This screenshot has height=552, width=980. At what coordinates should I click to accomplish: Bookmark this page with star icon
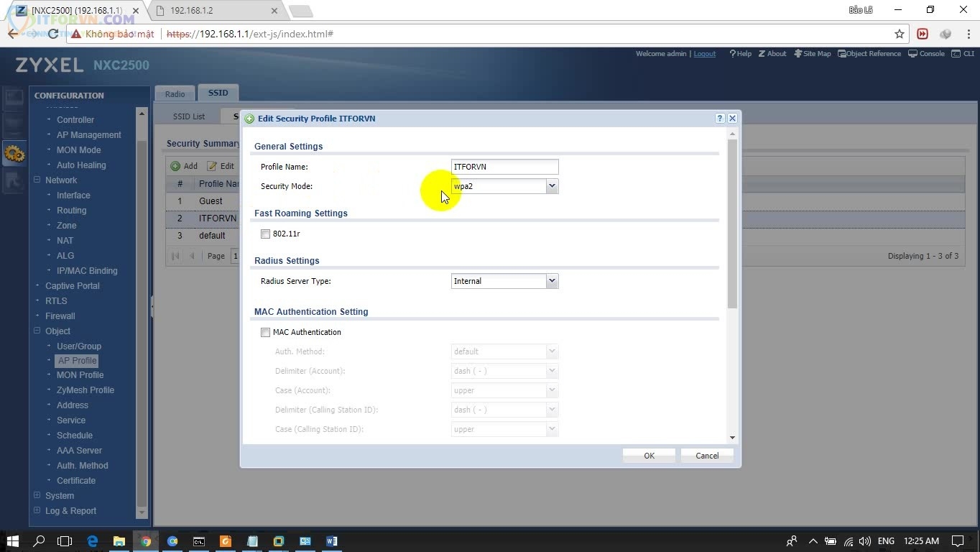pyautogui.click(x=899, y=34)
